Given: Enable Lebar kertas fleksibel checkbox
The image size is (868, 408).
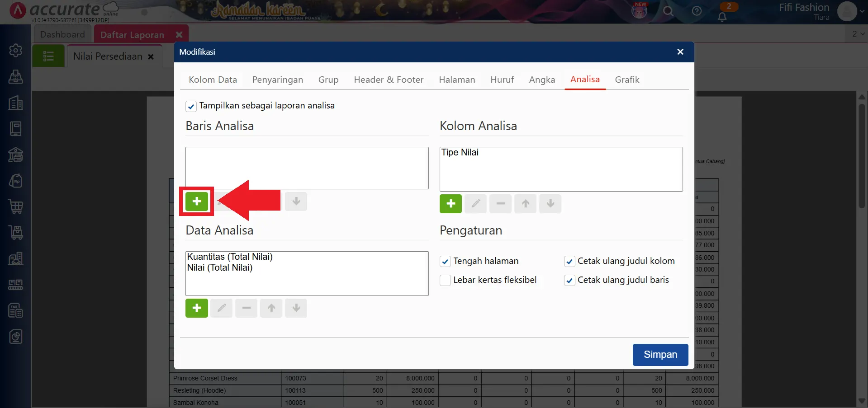Looking at the screenshot, I should pos(446,280).
